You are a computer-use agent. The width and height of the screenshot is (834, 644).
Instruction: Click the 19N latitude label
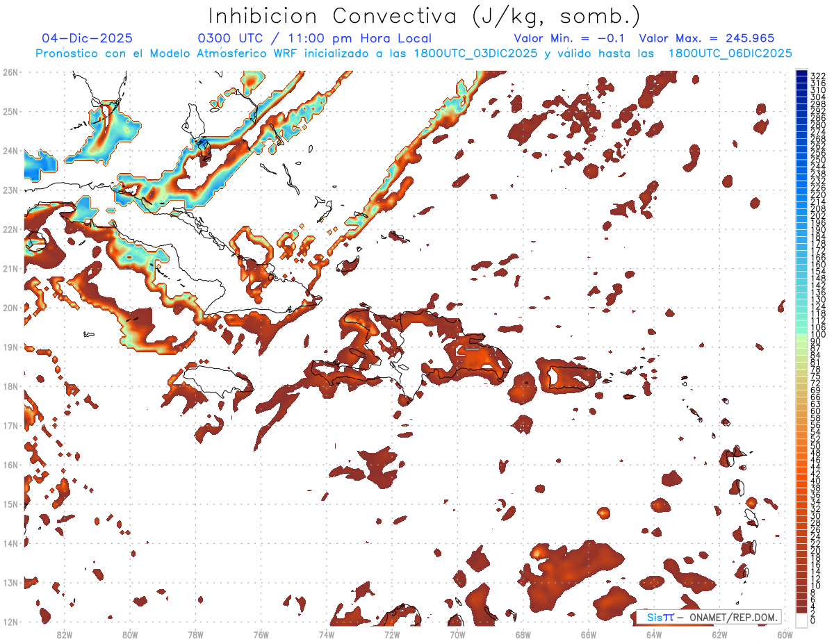pos(10,347)
